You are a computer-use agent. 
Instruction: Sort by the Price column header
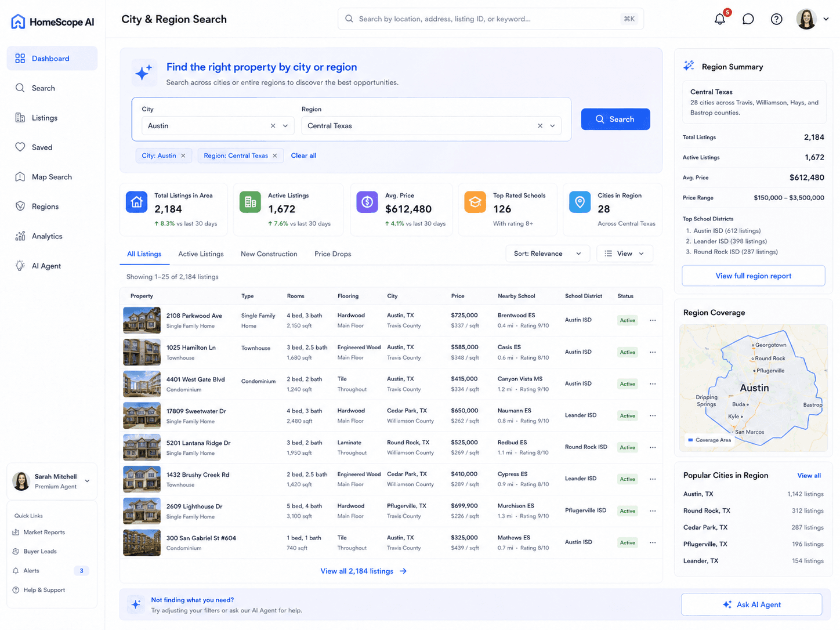pyautogui.click(x=458, y=296)
